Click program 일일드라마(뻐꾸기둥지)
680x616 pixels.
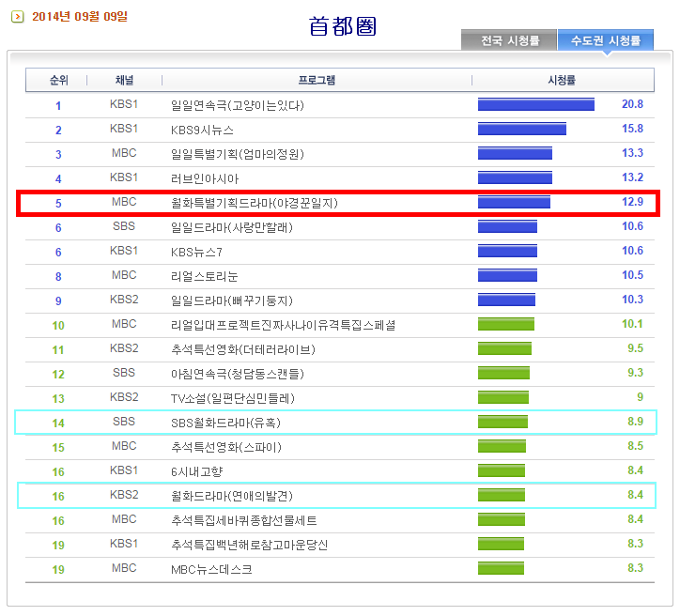click(232, 300)
